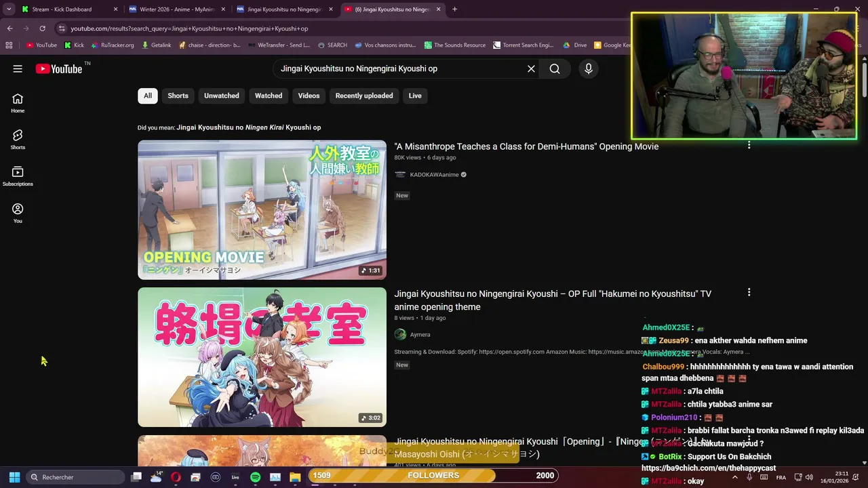868x488 pixels.
Task: Open the Aymera channel avatar
Action: click(400, 334)
